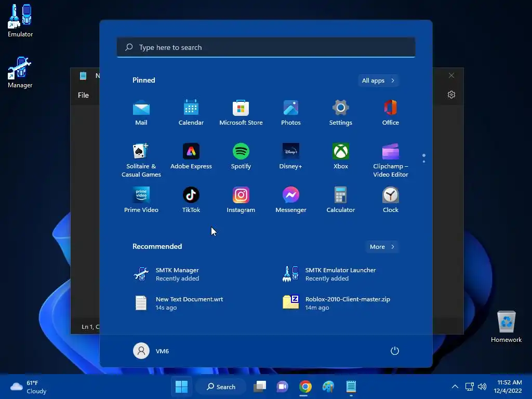The image size is (532, 399).
Task: Select the Manager desktop shortcut
Action: point(20,73)
